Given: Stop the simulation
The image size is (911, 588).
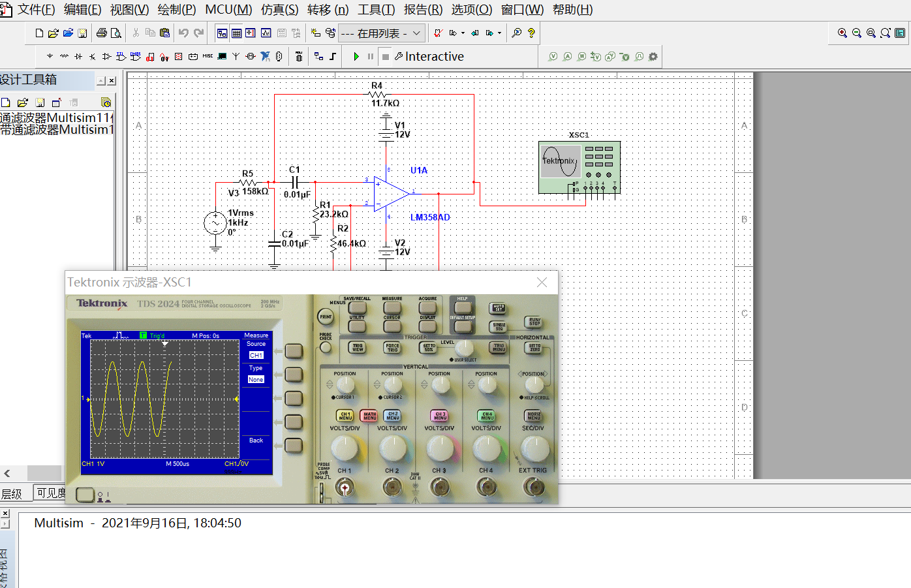Looking at the screenshot, I should (x=386, y=57).
